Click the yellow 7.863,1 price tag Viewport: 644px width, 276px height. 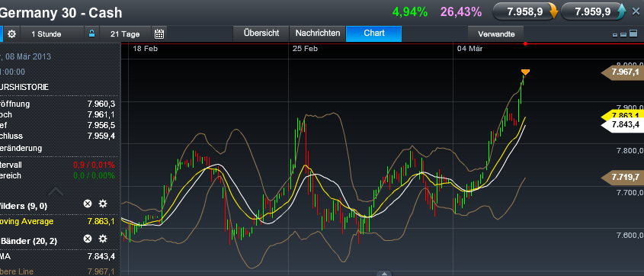622,115
